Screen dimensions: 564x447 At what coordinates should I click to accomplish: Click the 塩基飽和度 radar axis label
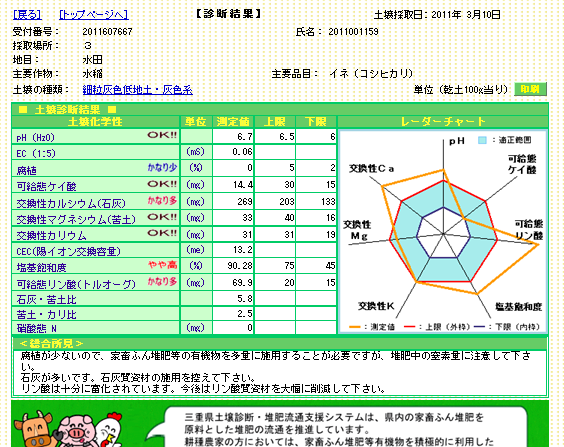[518, 306]
